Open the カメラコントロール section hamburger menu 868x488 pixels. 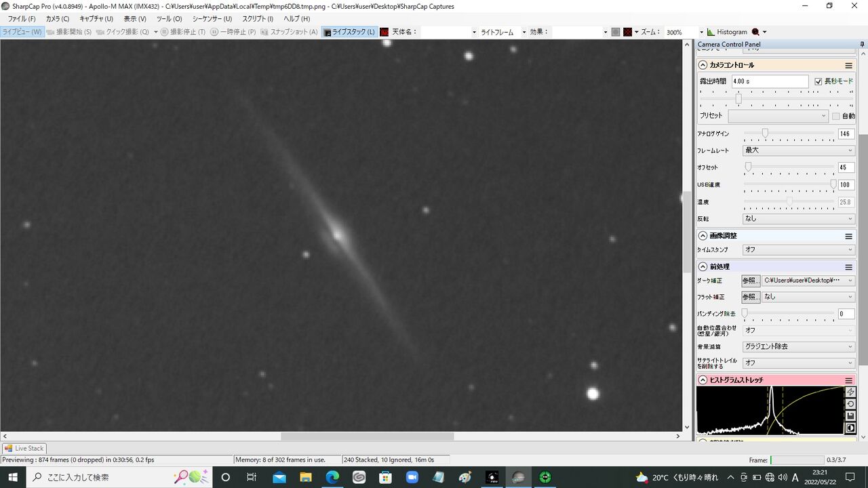pyautogui.click(x=848, y=66)
